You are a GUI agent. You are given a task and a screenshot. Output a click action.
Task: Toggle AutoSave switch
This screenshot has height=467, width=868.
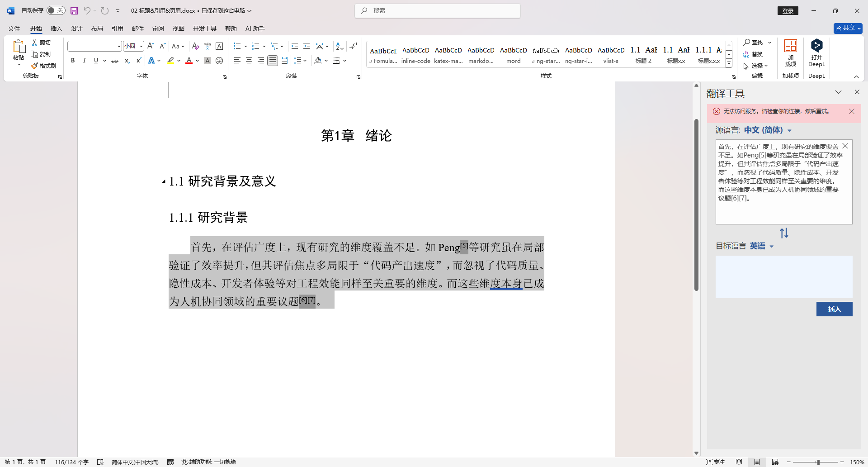pyautogui.click(x=56, y=10)
